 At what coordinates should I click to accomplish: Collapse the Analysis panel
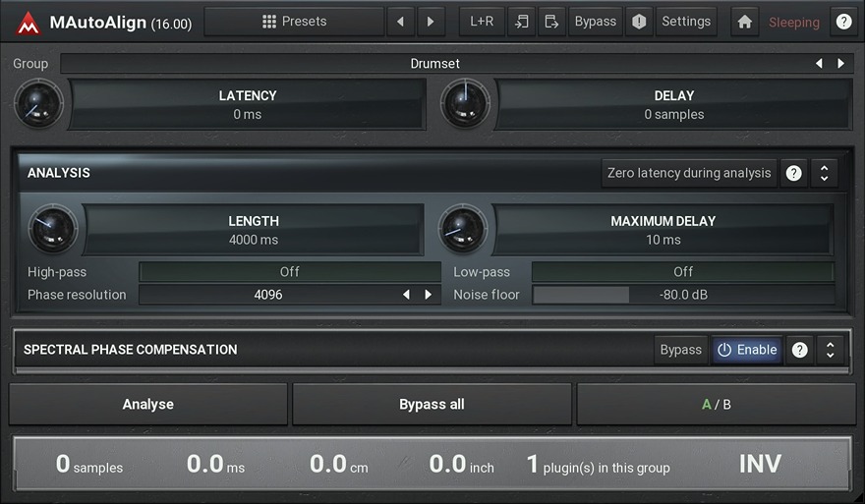824,173
